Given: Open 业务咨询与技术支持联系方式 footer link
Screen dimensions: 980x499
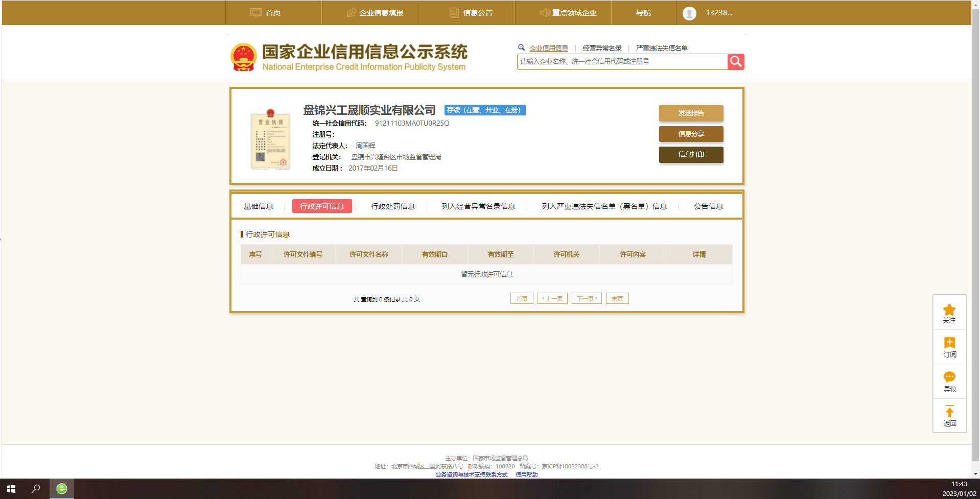Looking at the screenshot, I should (472, 474).
